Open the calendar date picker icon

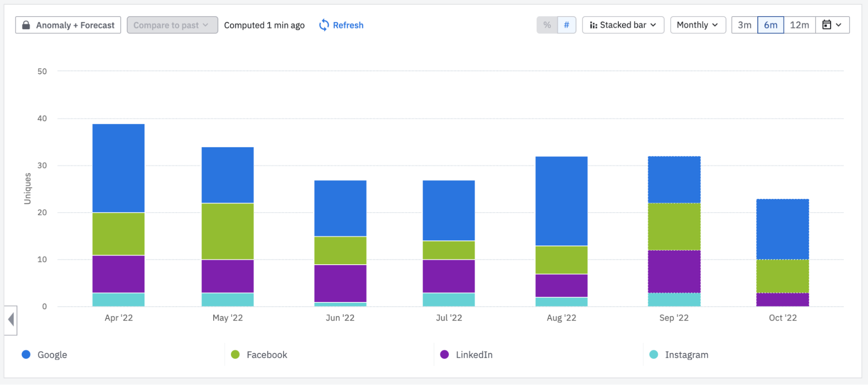[827, 25]
